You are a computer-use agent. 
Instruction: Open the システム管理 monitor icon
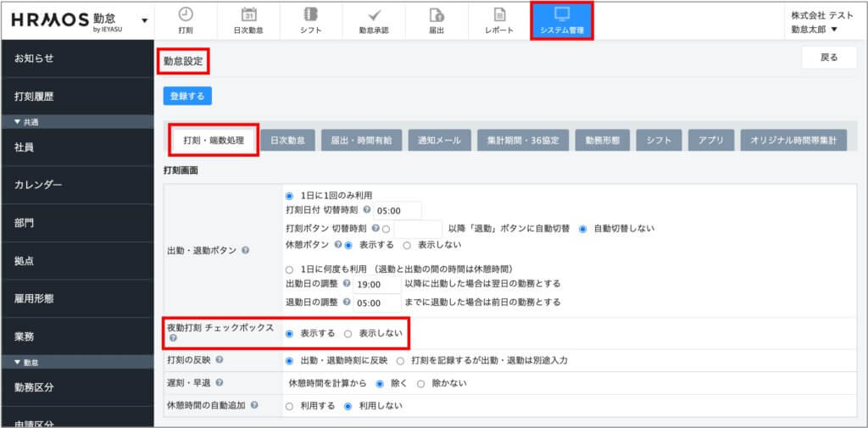click(561, 14)
